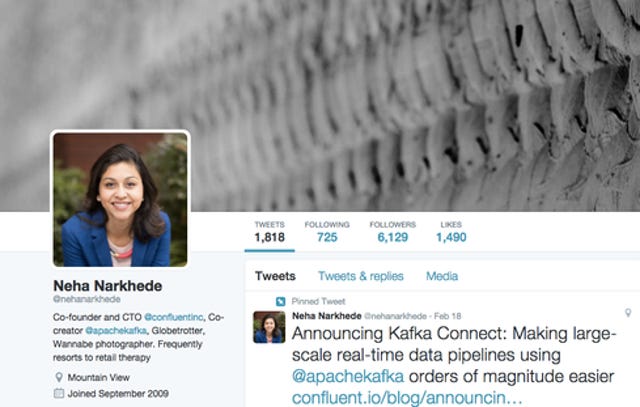The image size is (640, 407).
Task: Click Neha Narkhede name in tweet header
Action: click(x=327, y=316)
